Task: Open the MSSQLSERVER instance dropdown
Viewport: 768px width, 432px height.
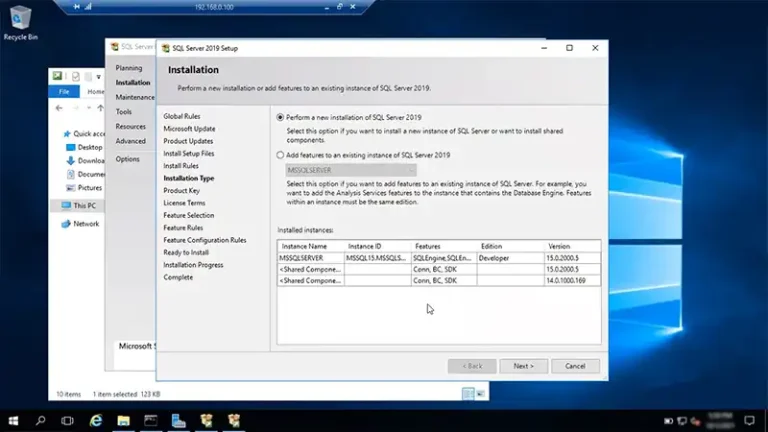Action: point(351,170)
